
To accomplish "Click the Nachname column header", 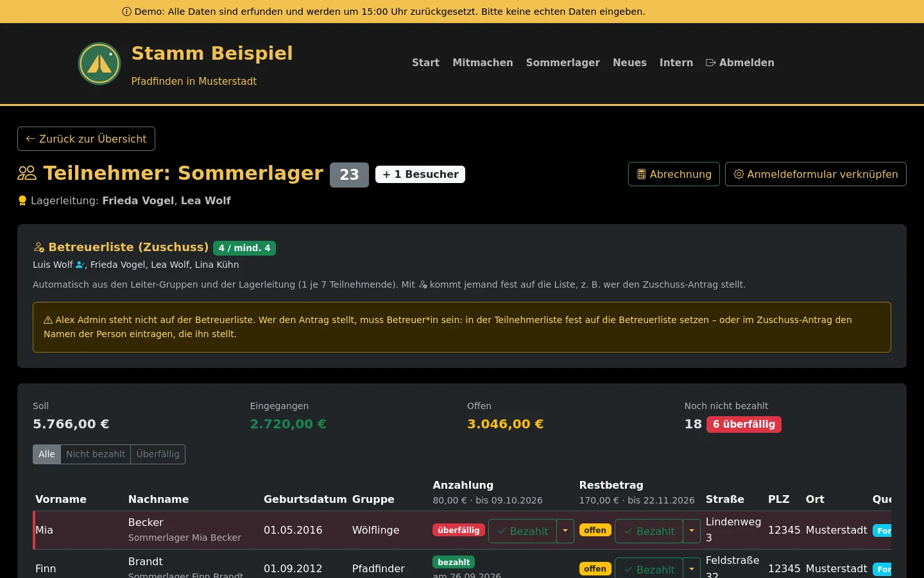I will 158,499.
